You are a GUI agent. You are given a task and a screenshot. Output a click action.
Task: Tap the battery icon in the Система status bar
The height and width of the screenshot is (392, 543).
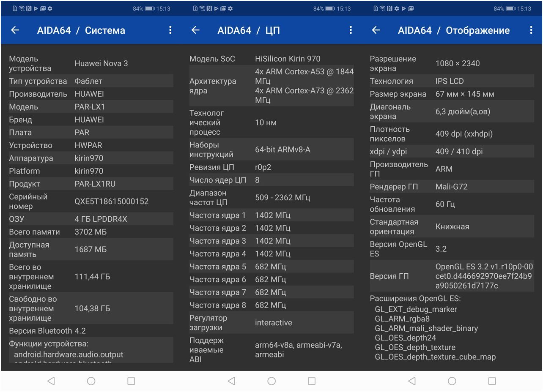click(x=150, y=8)
